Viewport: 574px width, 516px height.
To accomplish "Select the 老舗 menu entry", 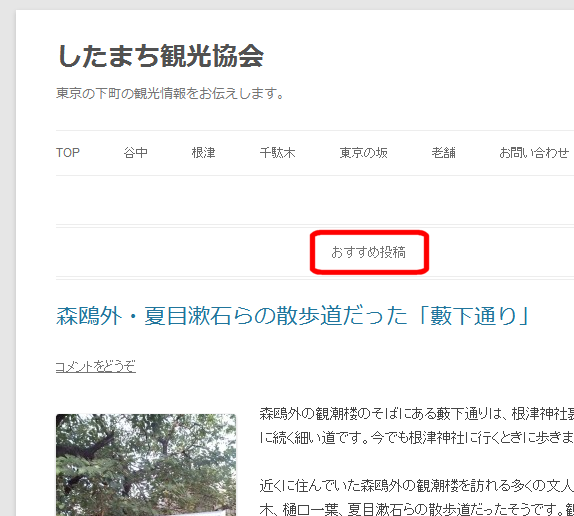I will coord(444,153).
